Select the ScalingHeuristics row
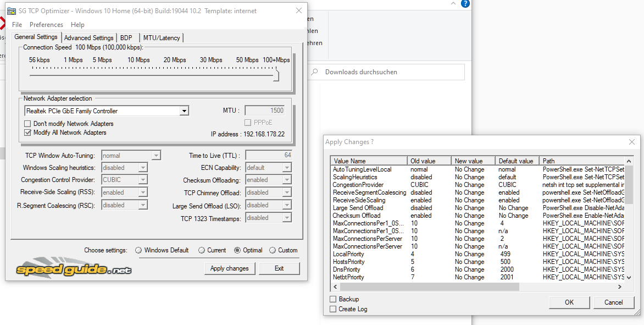Image resolution: width=644 pixels, height=325 pixels. pyautogui.click(x=478, y=177)
